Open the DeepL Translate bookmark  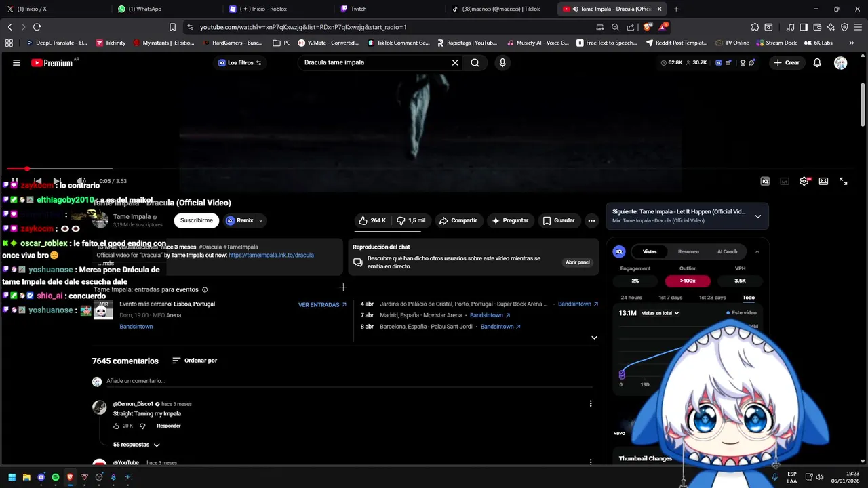pyautogui.click(x=57, y=43)
